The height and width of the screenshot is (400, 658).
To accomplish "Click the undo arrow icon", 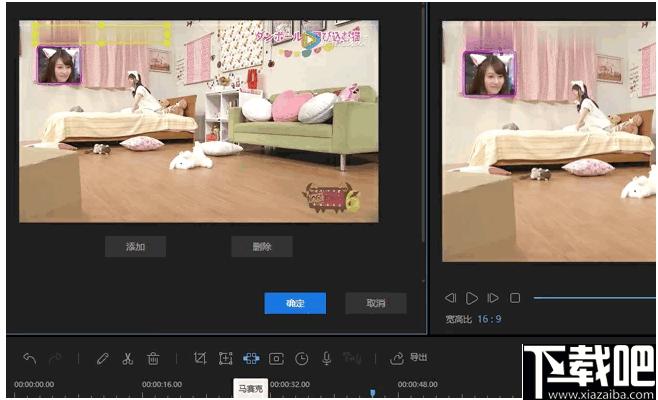I will [x=29, y=358].
